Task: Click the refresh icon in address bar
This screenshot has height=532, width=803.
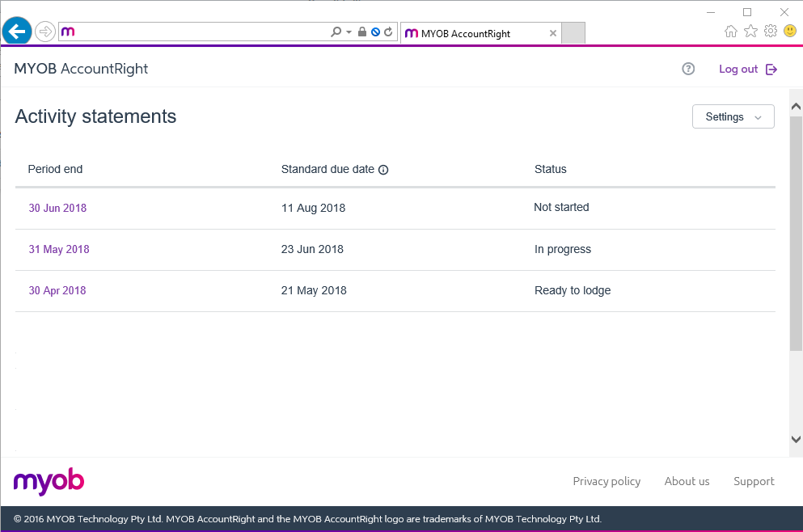Action: (388, 32)
